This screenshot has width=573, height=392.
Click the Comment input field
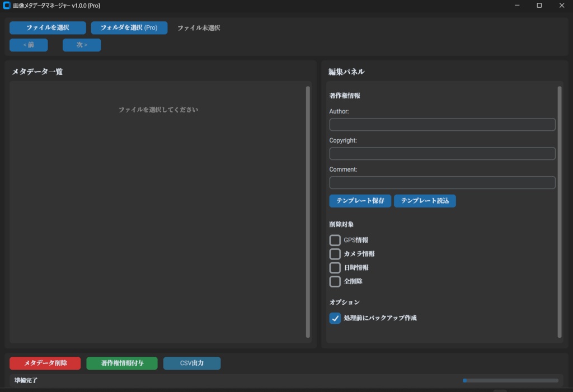(x=442, y=182)
